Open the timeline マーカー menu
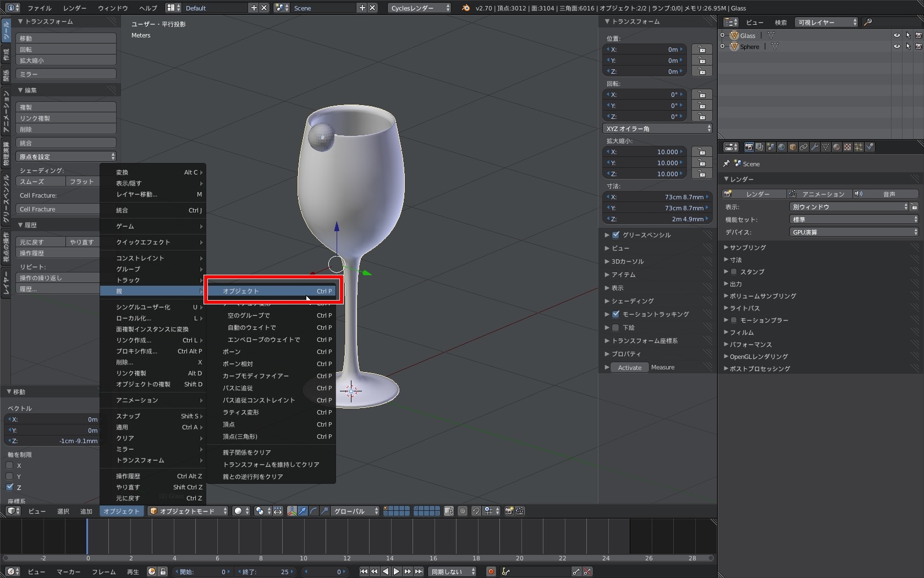Screen dimensions: 924x578 click(x=68, y=571)
